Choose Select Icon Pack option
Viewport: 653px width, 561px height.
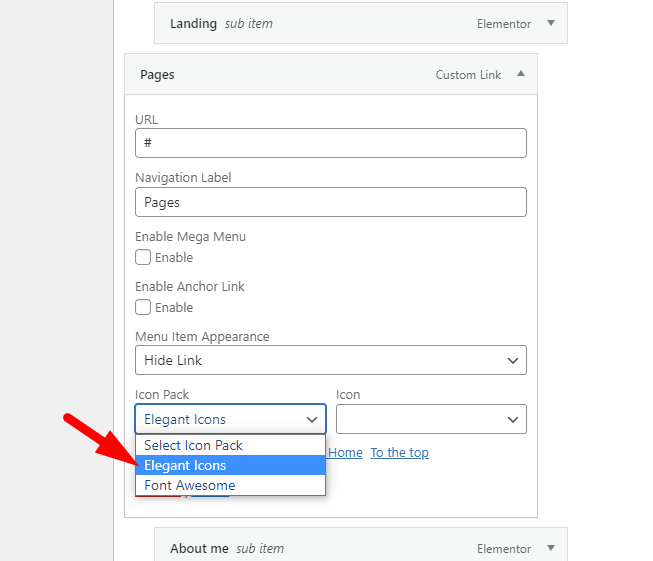pos(230,445)
